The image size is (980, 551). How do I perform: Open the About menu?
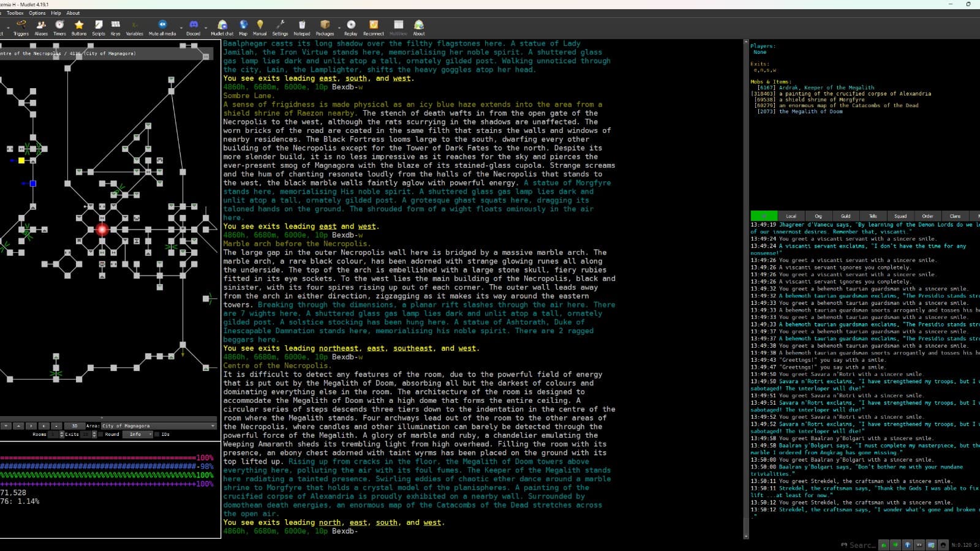coord(73,13)
